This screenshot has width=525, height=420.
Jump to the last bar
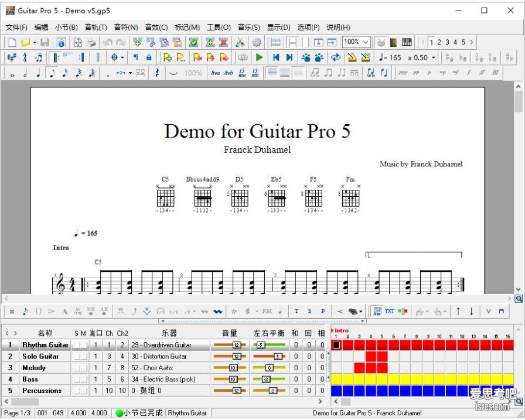pyautogui.click(x=289, y=57)
